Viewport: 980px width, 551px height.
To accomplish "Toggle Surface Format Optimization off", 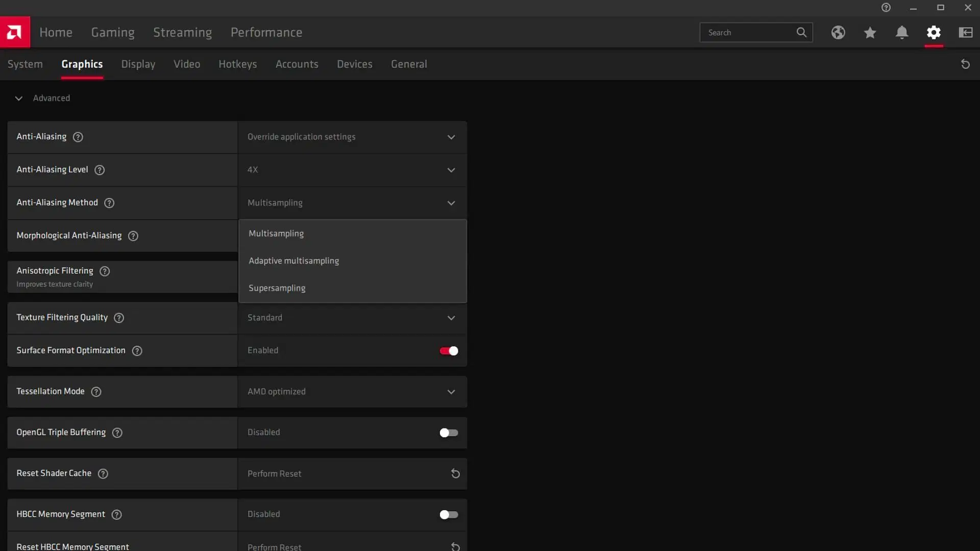I will (x=449, y=350).
